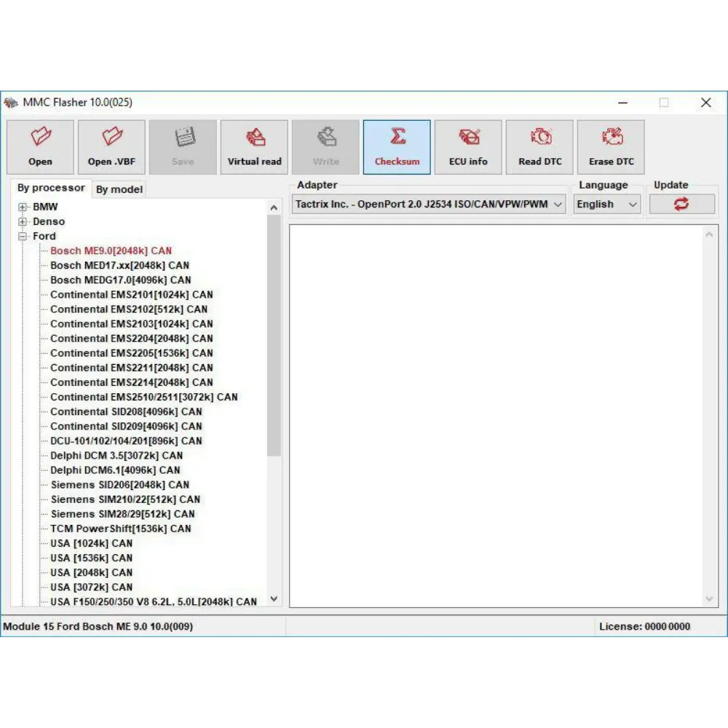Image resolution: width=728 pixels, height=728 pixels.
Task: Select Siemens SIM28/29[512k] CAN
Action: pos(123,514)
